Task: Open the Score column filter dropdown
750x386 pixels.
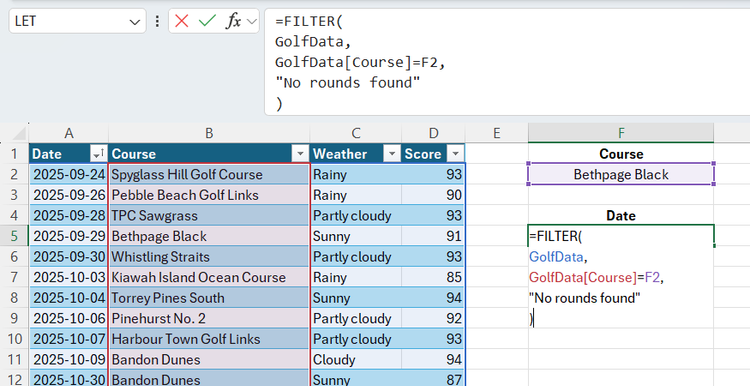Action: tap(455, 154)
